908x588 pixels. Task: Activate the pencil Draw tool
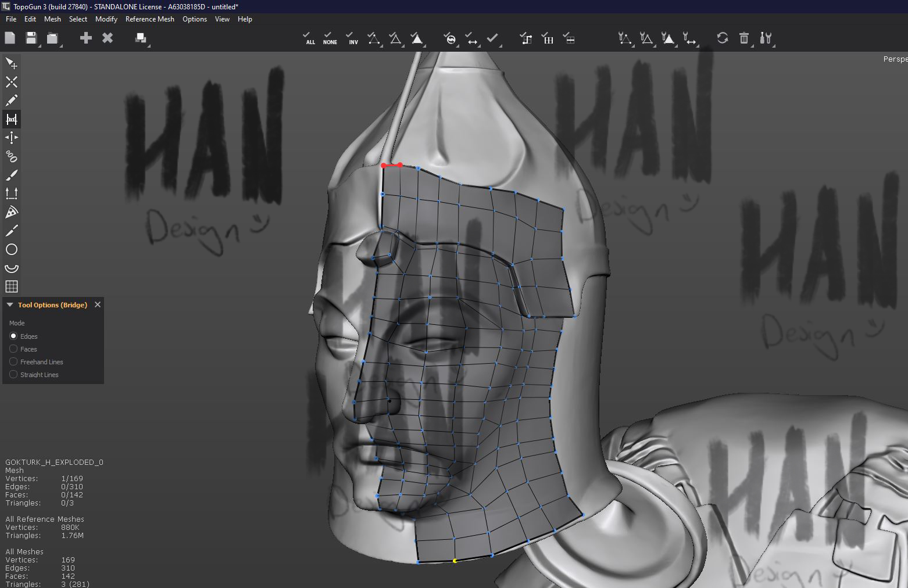tap(11, 101)
